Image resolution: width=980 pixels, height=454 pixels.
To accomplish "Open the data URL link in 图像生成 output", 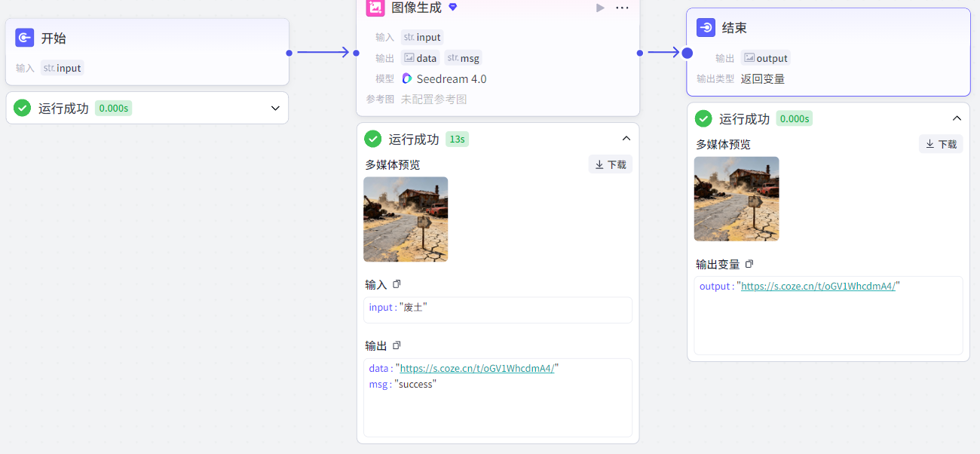I will 477,368.
